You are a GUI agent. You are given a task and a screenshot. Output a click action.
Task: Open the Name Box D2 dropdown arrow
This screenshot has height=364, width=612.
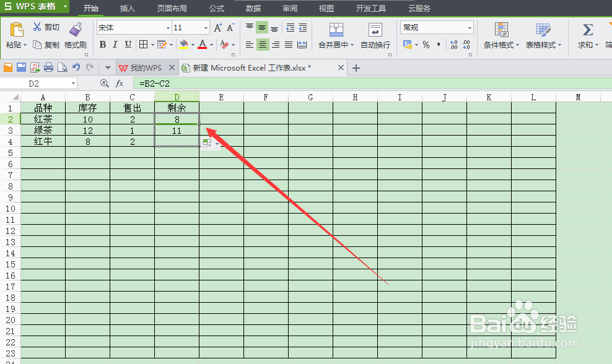pyautogui.click(x=73, y=84)
